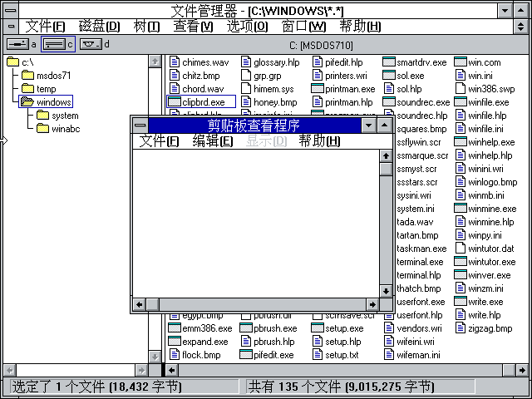Screen dimensions: 532x399
Task: Click file list horizontal scroll thumb
Action: pyautogui.click(x=509, y=370)
